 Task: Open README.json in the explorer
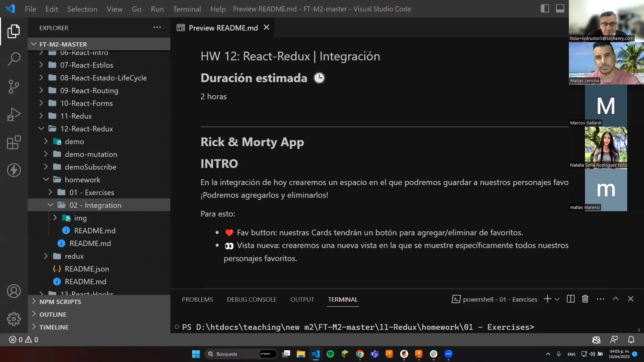[x=87, y=269]
